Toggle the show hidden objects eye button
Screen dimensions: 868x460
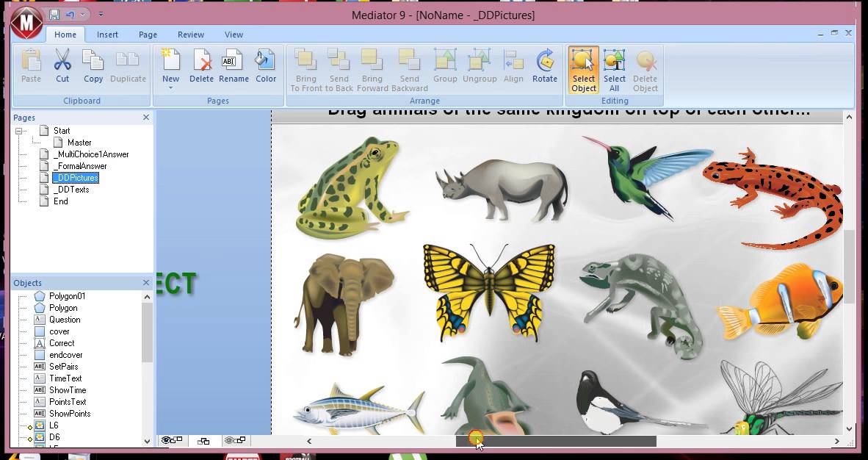coord(235,441)
